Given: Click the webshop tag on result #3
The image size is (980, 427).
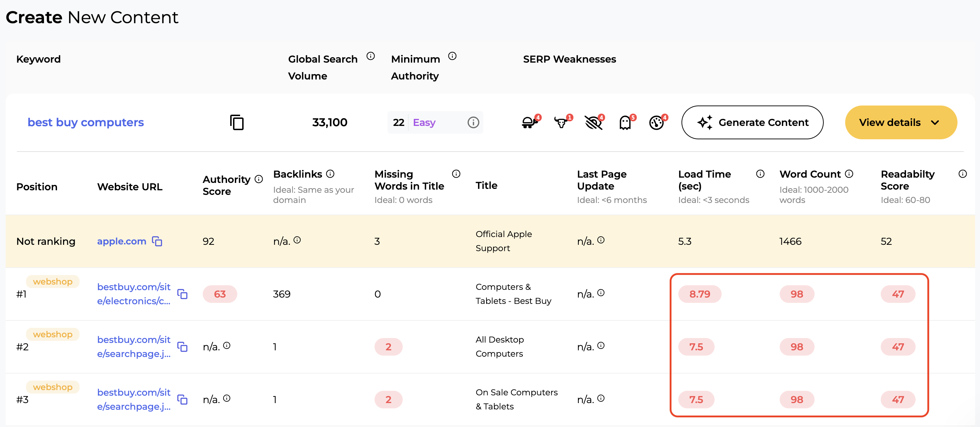Looking at the screenshot, I should 52,387.
